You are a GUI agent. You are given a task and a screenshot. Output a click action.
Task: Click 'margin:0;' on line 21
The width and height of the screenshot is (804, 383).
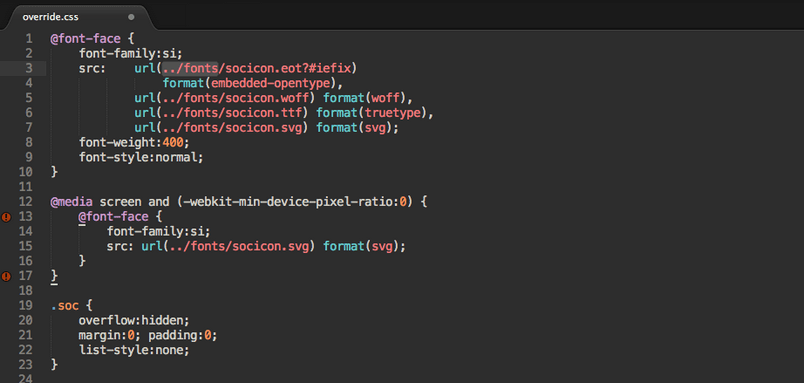[109, 335]
